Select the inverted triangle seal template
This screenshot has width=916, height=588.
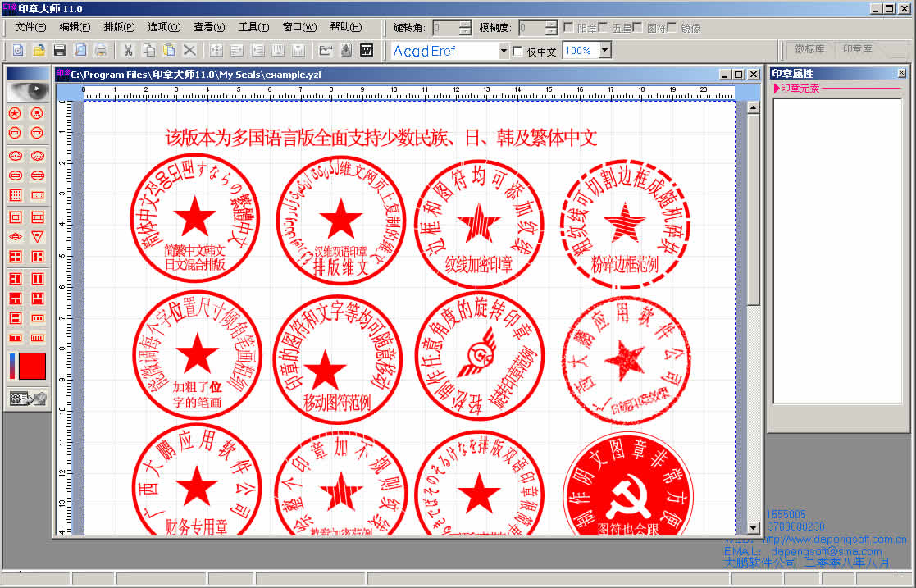[37, 237]
